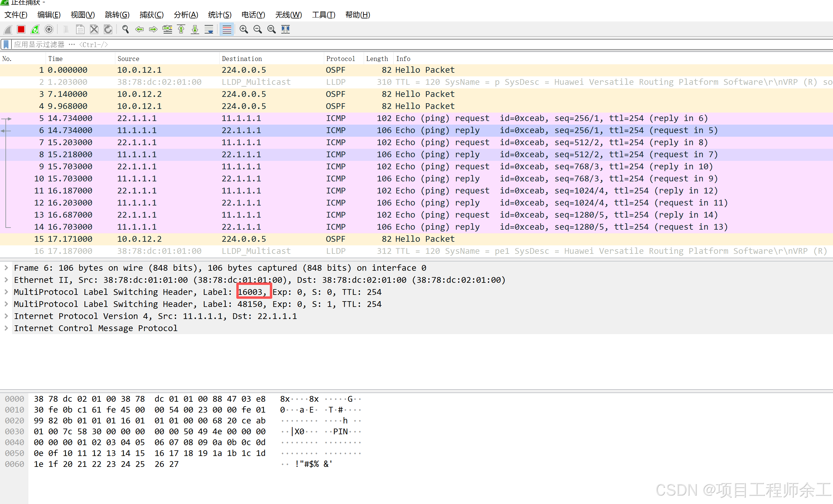This screenshot has width=833, height=504.
Task: Click display filter bookmark icon
Action: 6,44
